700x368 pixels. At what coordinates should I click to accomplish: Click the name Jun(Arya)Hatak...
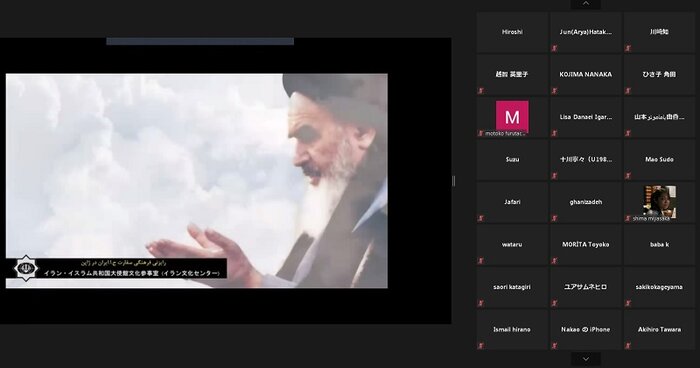point(586,32)
